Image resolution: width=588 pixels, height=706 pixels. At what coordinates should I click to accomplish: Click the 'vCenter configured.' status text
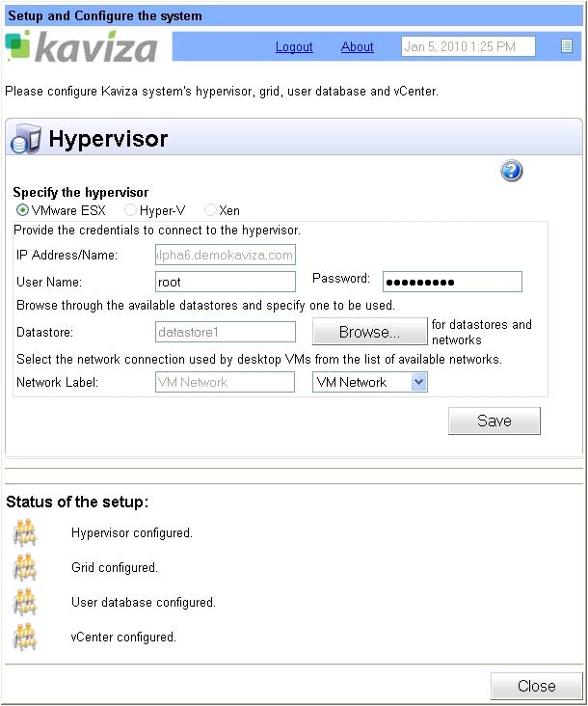(123, 638)
